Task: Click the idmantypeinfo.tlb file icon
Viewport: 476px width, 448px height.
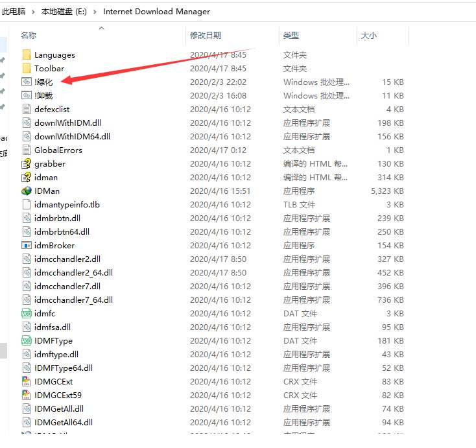Action: [x=27, y=205]
